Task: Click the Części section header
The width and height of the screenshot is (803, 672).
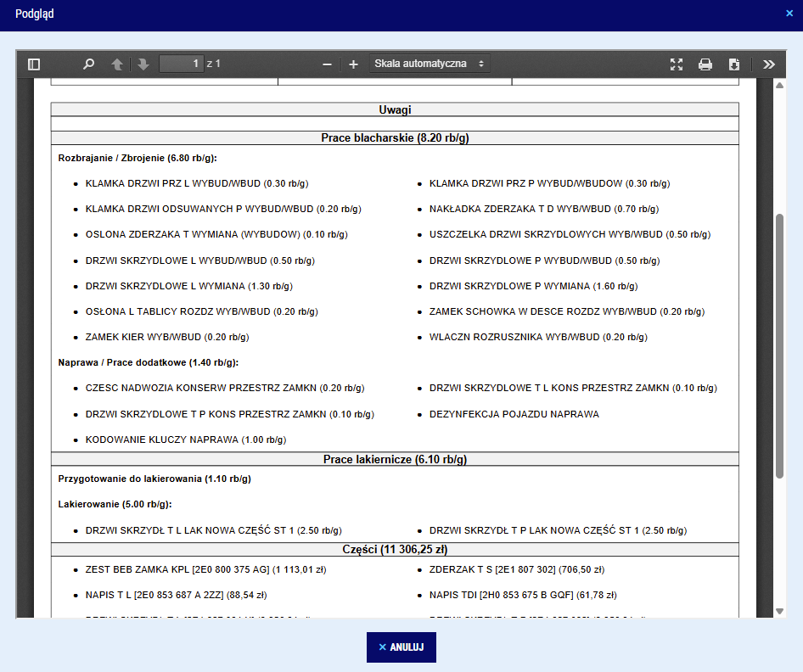Action: 395,549
